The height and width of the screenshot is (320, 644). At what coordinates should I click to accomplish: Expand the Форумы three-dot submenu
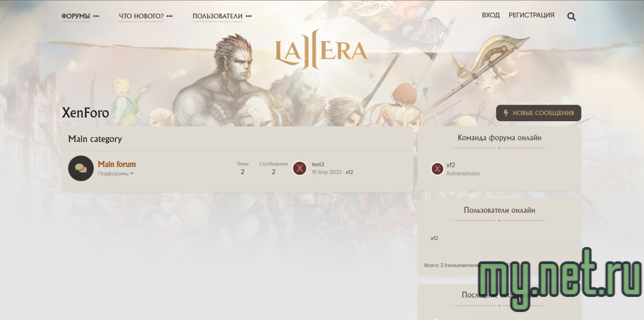[96, 16]
